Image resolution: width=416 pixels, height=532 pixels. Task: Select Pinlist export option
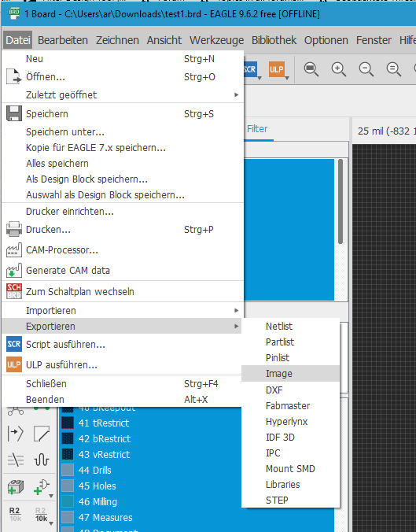pyautogui.click(x=290, y=357)
